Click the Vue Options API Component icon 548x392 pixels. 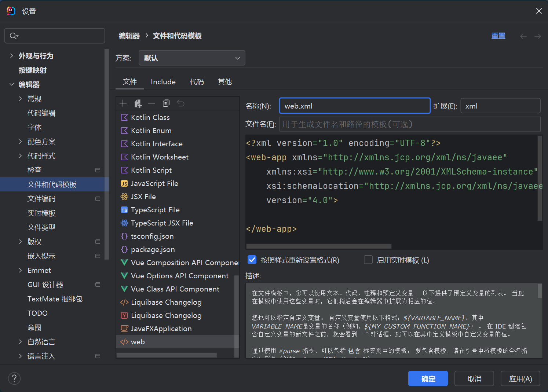pos(124,276)
